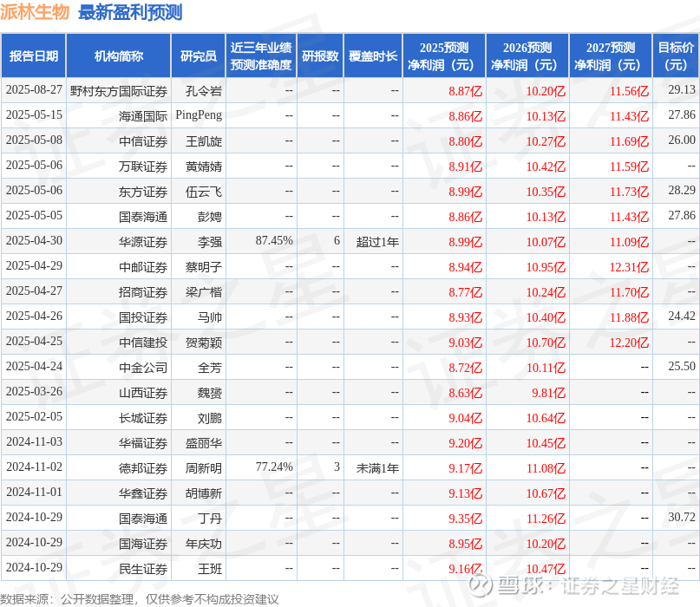This screenshot has height=607, width=700.
Task: Select the 研报数 column header
Action: pyautogui.click(x=320, y=55)
